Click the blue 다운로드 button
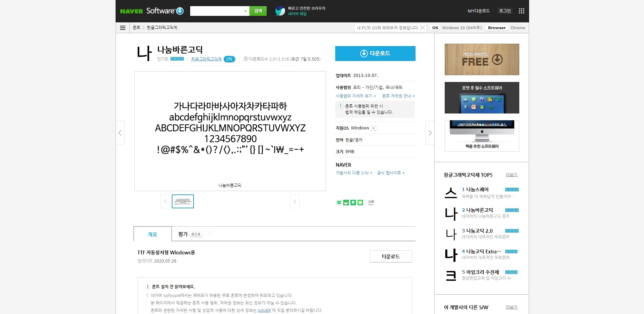The height and width of the screenshot is (314, 644). tap(375, 54)
